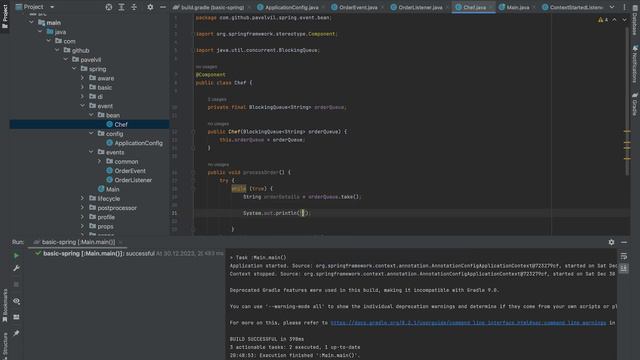Open Project panel settings gear

coord(150,7)
